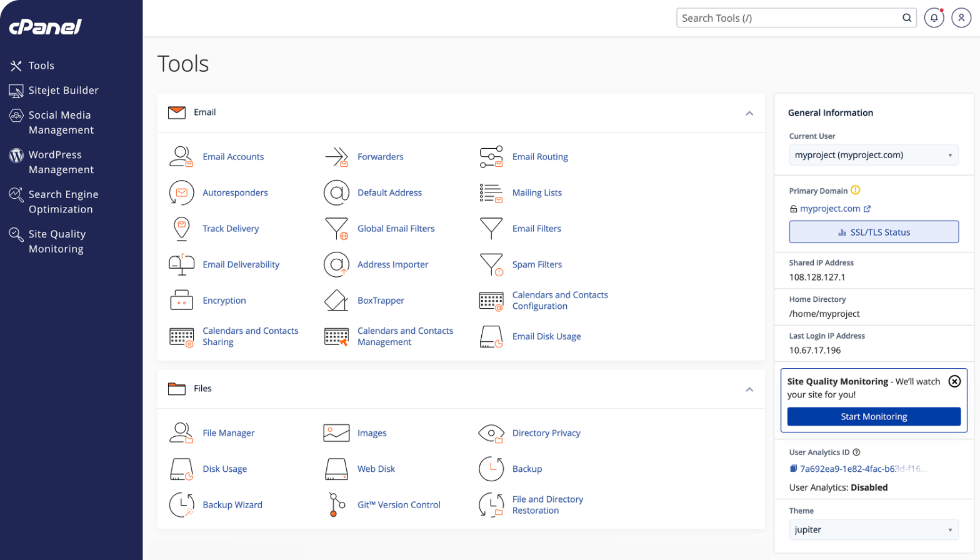The image size is (980, 560).
Task: Click the Web Disk drive icon
Action: coord(336,469)
